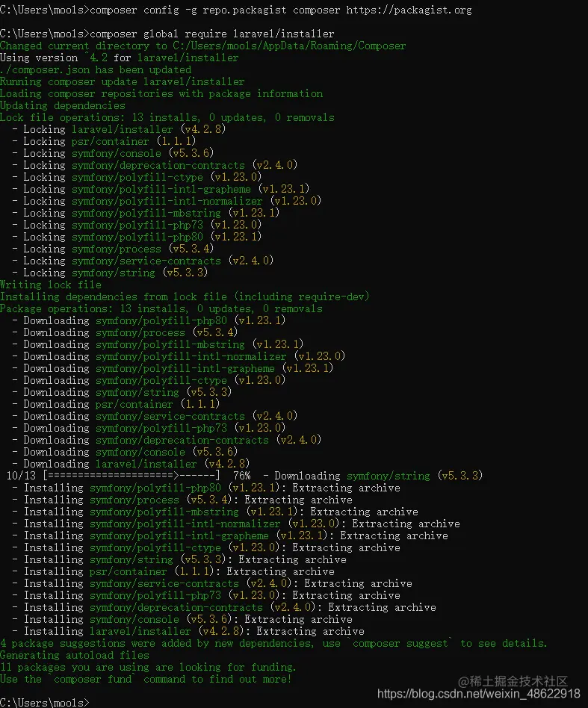Image resolution: width=588 pixels, height=708 pixels.
Task: Click "Installing symfony/process: Extracting archive" row
Action: (182, 500)
